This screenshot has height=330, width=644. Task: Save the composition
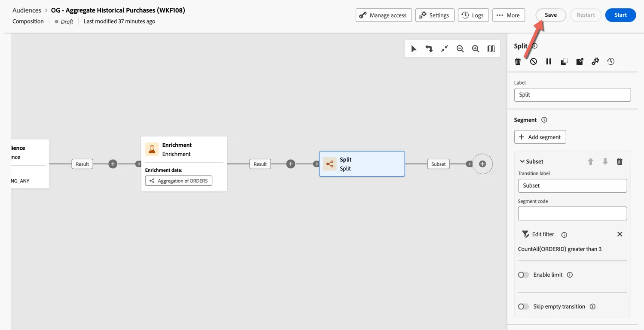tap(551, 15)
